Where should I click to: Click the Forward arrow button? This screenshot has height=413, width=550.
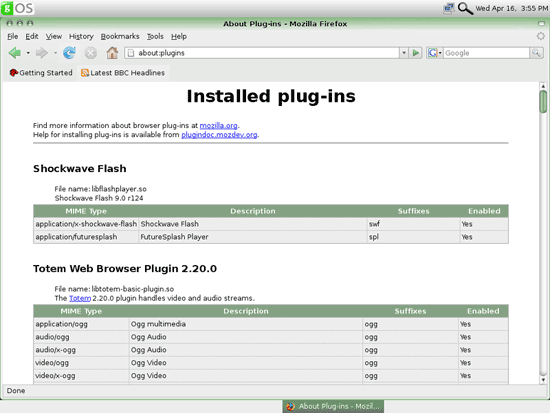(42, 53)
